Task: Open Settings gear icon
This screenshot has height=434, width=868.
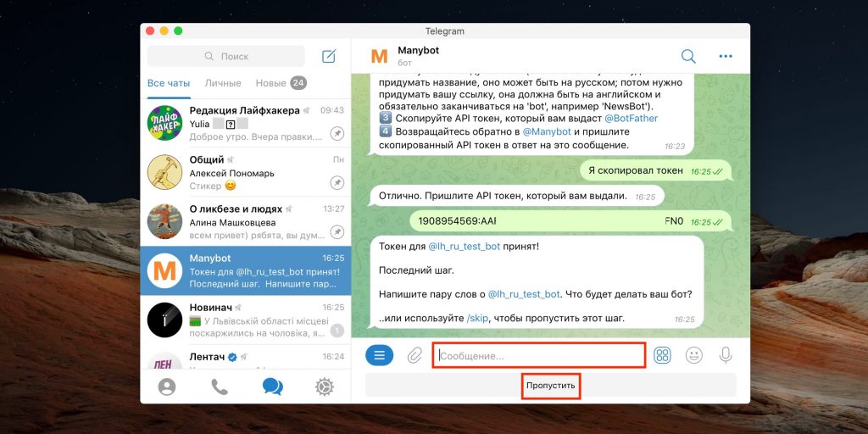Action: 325,387
